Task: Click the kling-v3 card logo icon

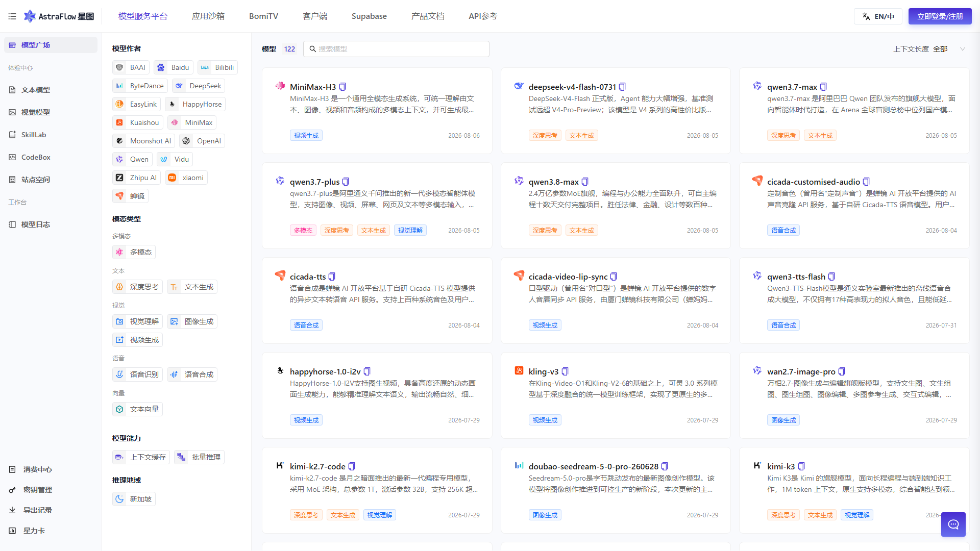Action: [519, 370]
